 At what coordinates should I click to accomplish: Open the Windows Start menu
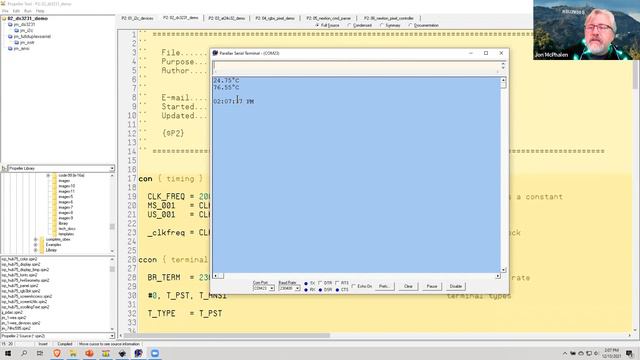8,353
